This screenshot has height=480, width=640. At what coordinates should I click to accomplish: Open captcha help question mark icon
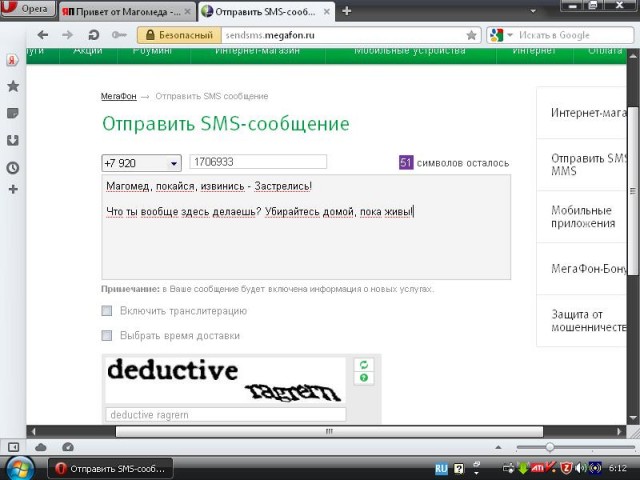pyautogui.click(x=364, y=378)
